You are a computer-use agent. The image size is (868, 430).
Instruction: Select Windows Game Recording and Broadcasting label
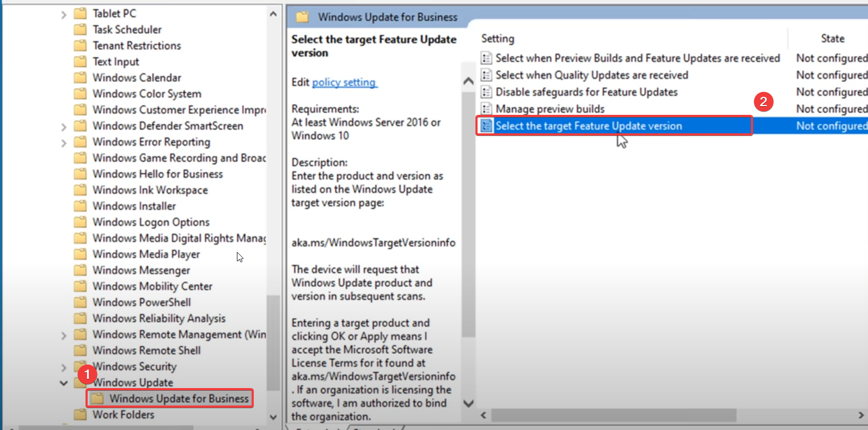(x=179, y=158)
